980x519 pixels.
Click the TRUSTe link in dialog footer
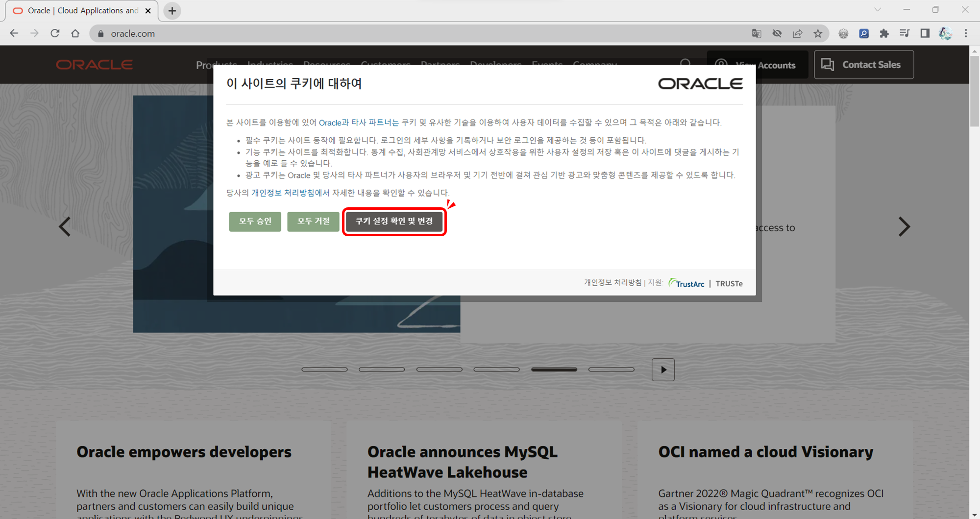[729, 284]
